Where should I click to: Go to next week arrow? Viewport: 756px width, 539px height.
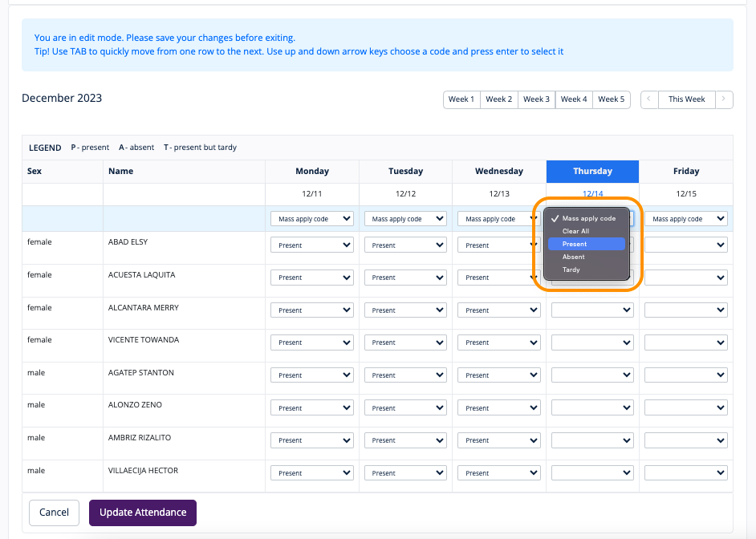[x=725, y=99]
